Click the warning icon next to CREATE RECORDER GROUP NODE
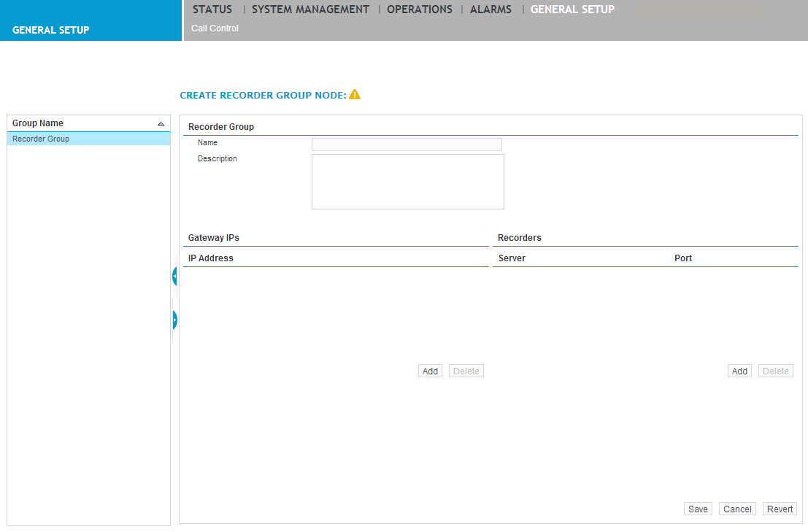Screen dimensions: 808x532 click(355, 94)
